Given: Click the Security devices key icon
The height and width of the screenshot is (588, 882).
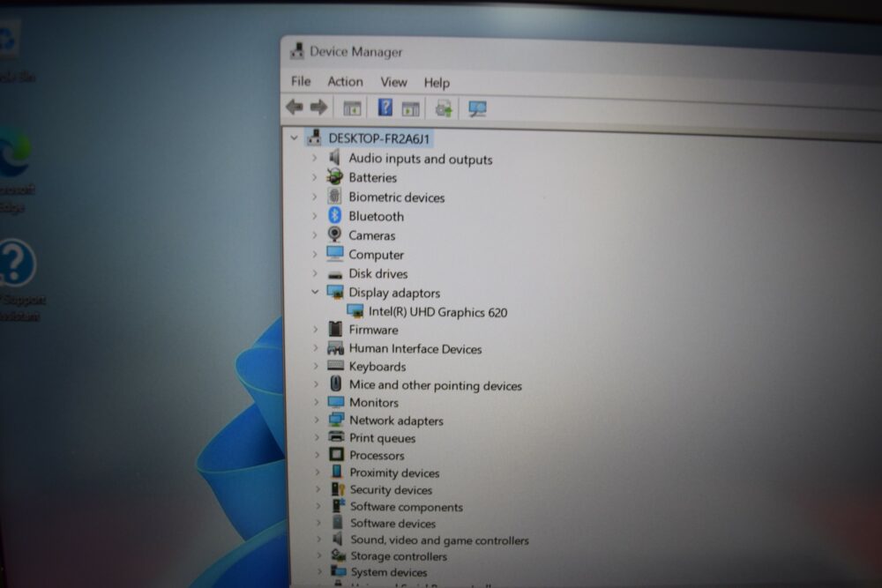Looking at the screenshot, I should click(338, 489).
